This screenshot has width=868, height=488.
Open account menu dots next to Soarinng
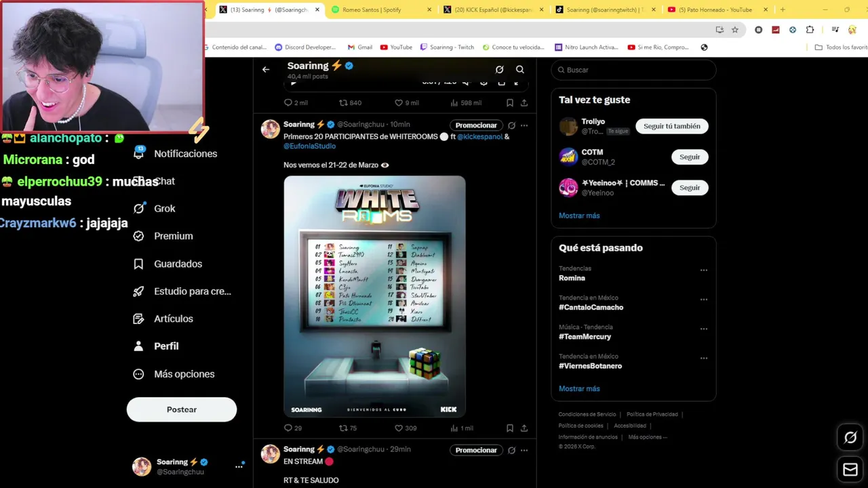(x=239, y=466)
